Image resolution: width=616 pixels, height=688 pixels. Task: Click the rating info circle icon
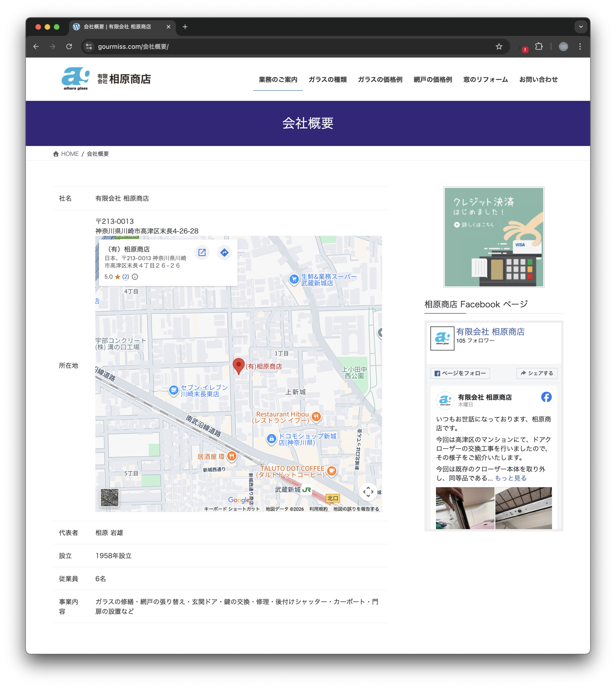[x=135, y=277]
